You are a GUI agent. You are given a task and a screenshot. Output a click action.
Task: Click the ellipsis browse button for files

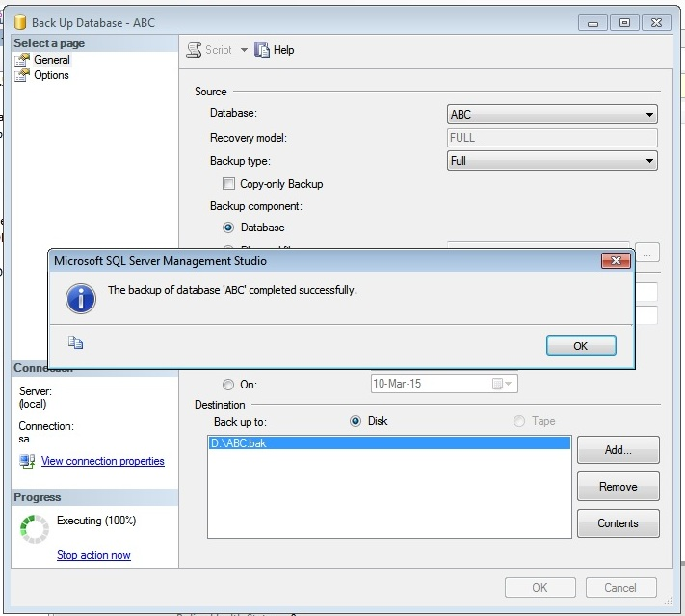point(647,253)
